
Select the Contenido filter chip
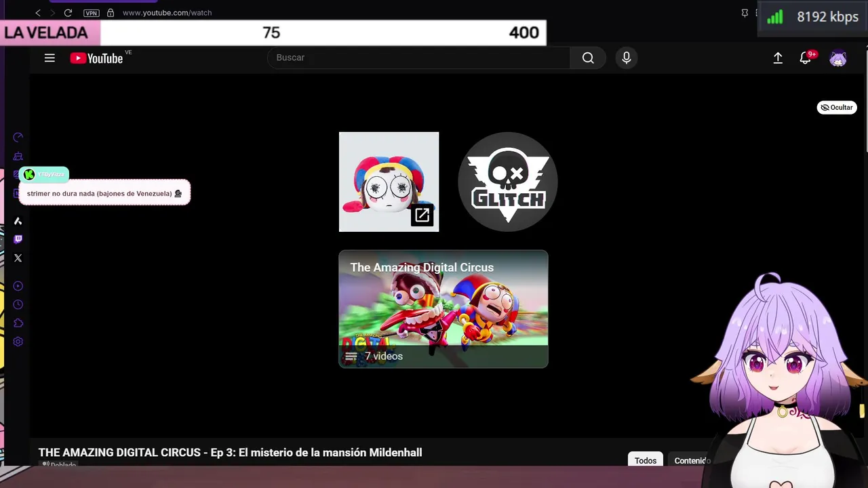pyautogui.click(x=690, y=460)
